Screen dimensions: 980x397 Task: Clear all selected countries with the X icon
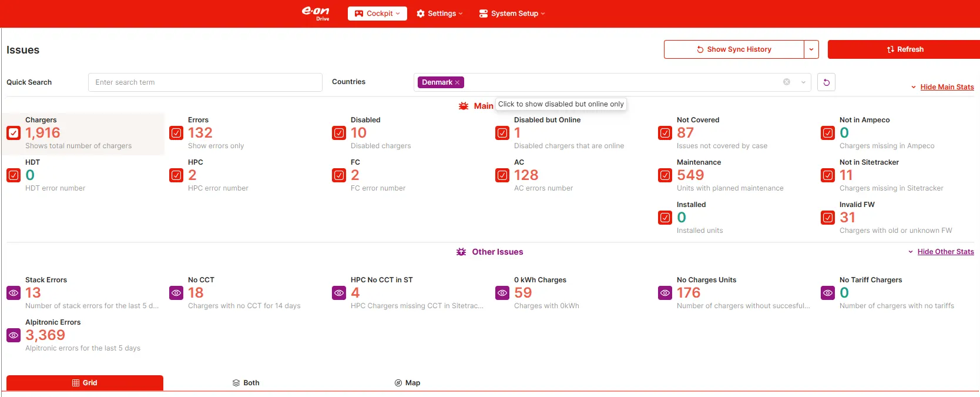[787, 82]
